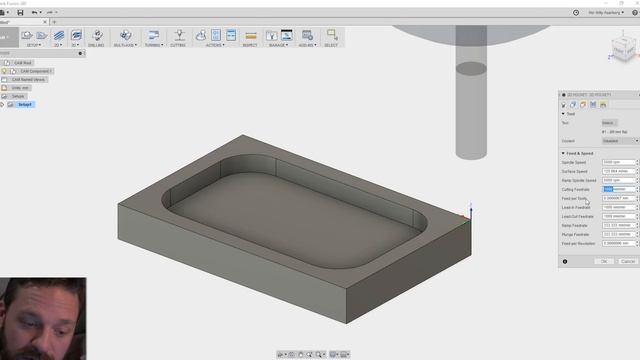Open the SETUP dropdown menu
The width and height of the screenshot is (640, 360).
[33, 45]
